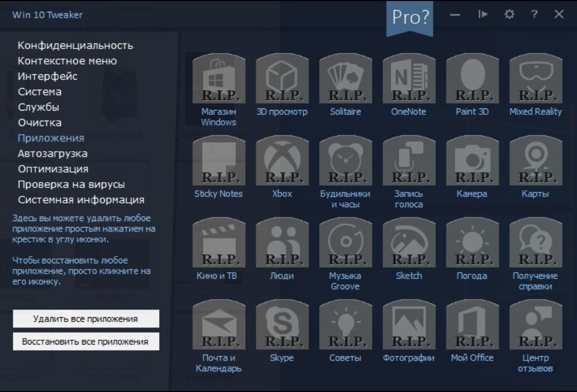The width and height of the screenshot is (577, 392).
Task: Open the Службы section
Action: click(38, 107)
